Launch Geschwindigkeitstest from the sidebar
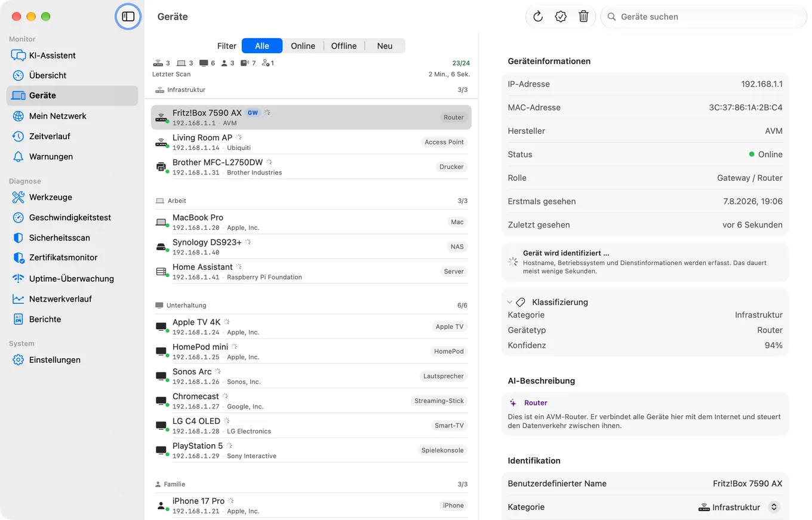This screenshot has height=520, width=812. (x=72, y=217)
